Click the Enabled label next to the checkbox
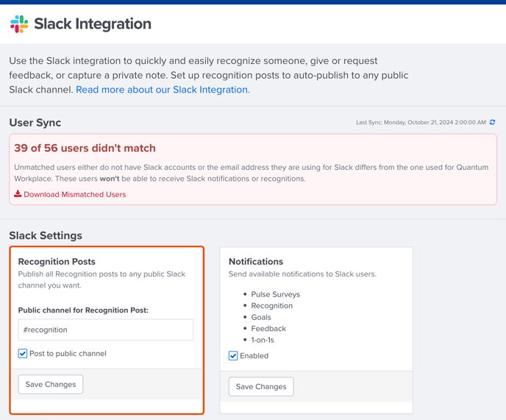Viewport: 506px width, 420px height. pos(254,356)
